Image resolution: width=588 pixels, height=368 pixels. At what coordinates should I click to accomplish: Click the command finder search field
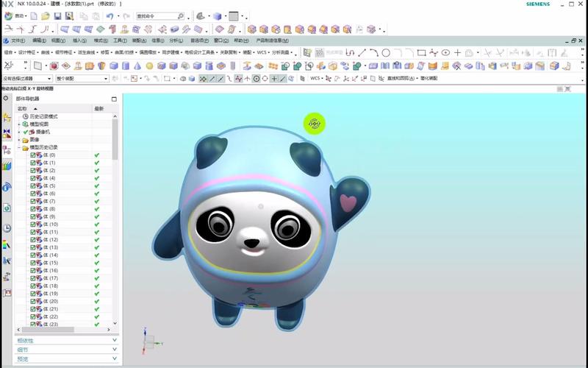pos(160,16)
